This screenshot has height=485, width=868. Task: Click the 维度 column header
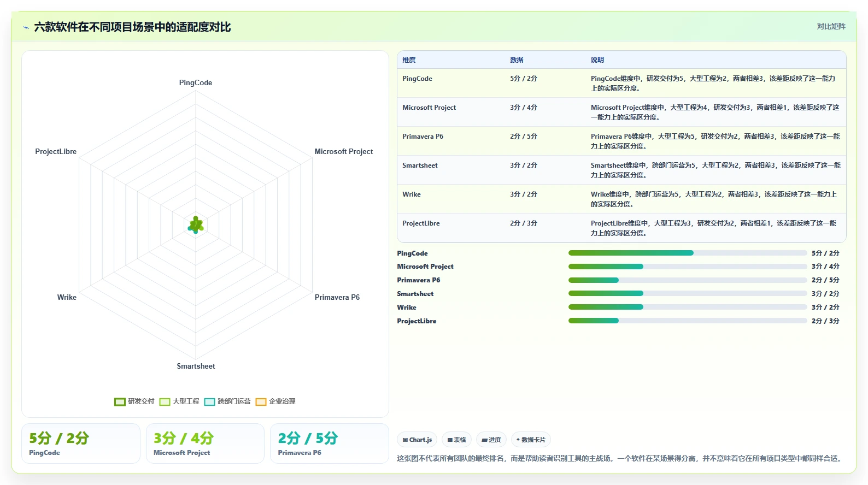click(x=409, y=60)
